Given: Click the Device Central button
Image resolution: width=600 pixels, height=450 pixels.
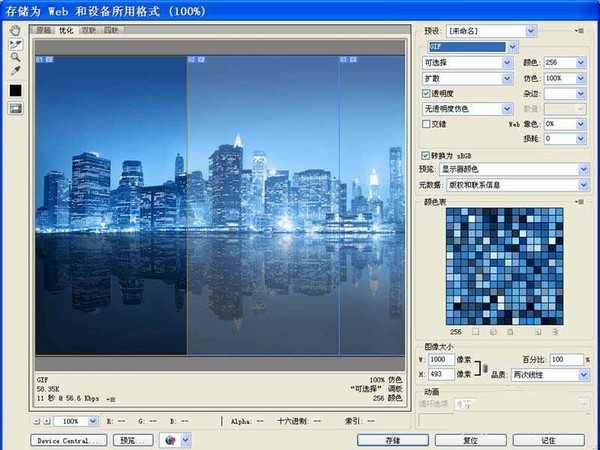Looking at the screenshot, I should point(69,439).
